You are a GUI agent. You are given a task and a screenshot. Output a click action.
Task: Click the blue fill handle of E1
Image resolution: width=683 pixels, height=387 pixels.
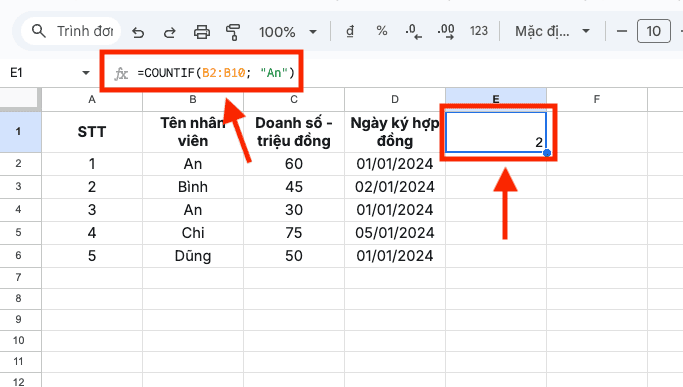click(x=547, y=153)
